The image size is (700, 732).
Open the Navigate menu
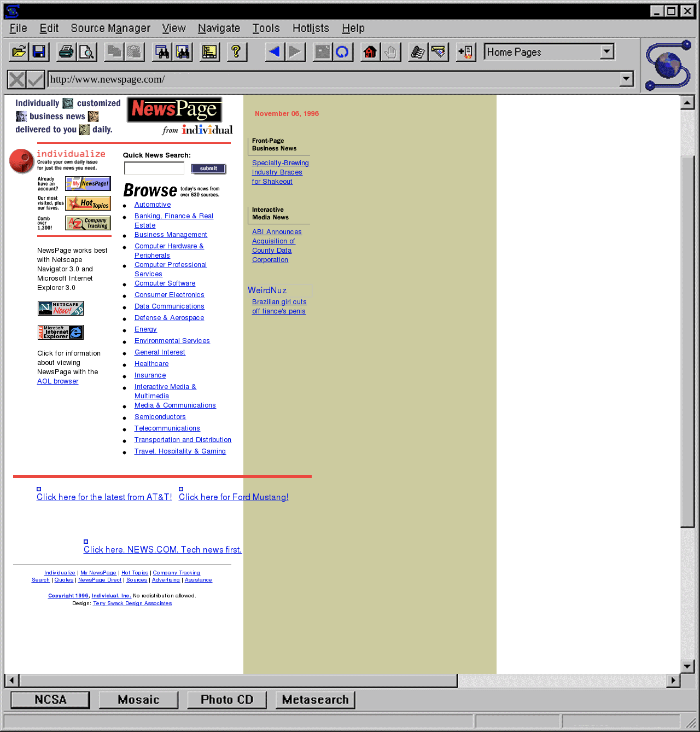click(219, 28)
